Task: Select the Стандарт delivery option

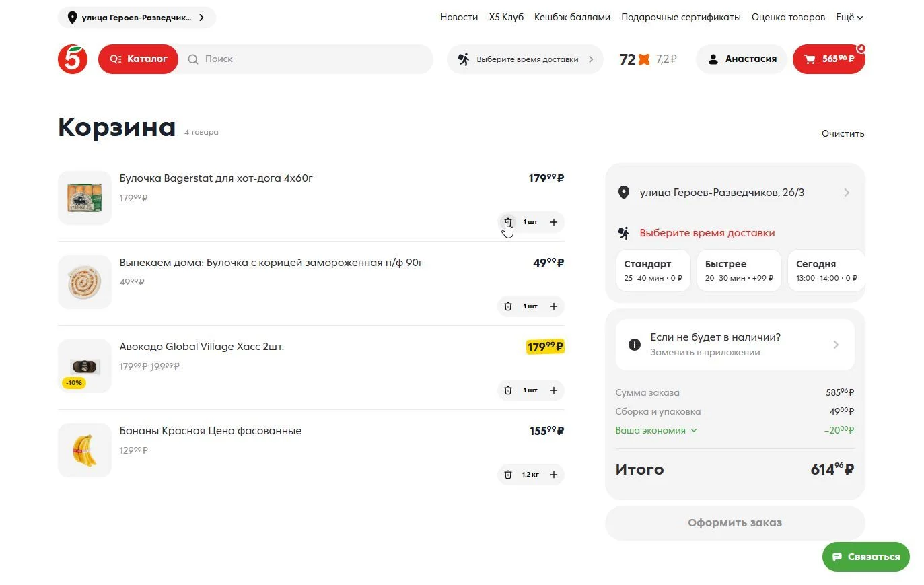Action: coord(653,271)
